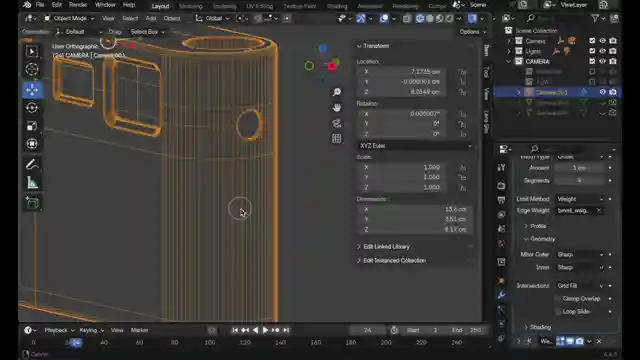Screen dimensions: 640x360
Task: Open the viewport Add menu
Action: pos(151,18)
